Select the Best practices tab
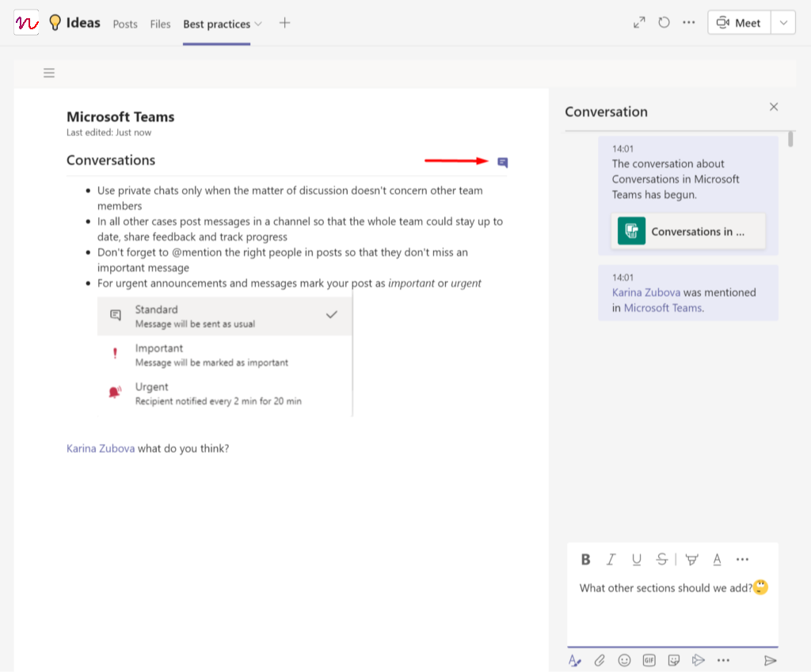 tap(216, 24)
